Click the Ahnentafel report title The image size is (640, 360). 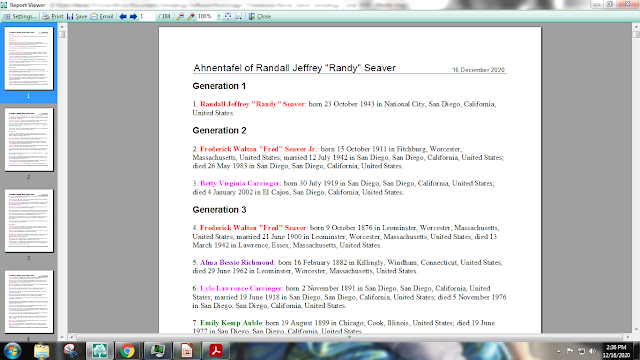coord(294,68)
